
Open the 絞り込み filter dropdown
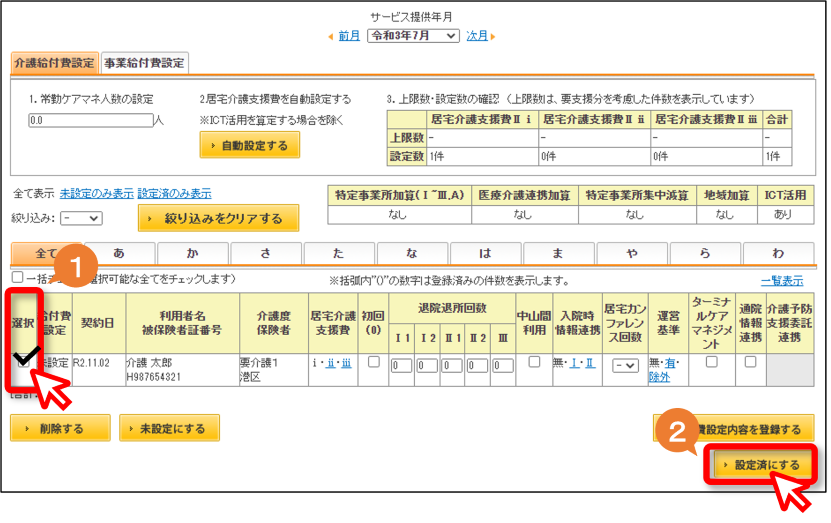click(81, 218)
